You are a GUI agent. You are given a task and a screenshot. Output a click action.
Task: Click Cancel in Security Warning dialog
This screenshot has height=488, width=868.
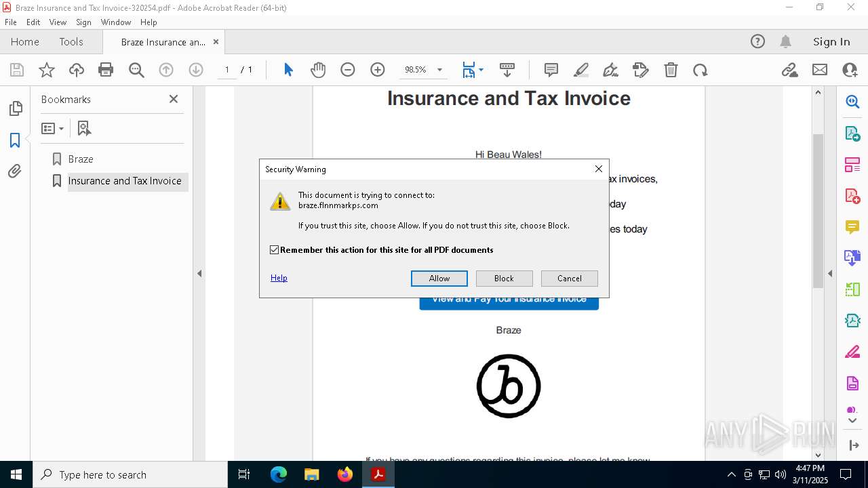coord(570,279)
